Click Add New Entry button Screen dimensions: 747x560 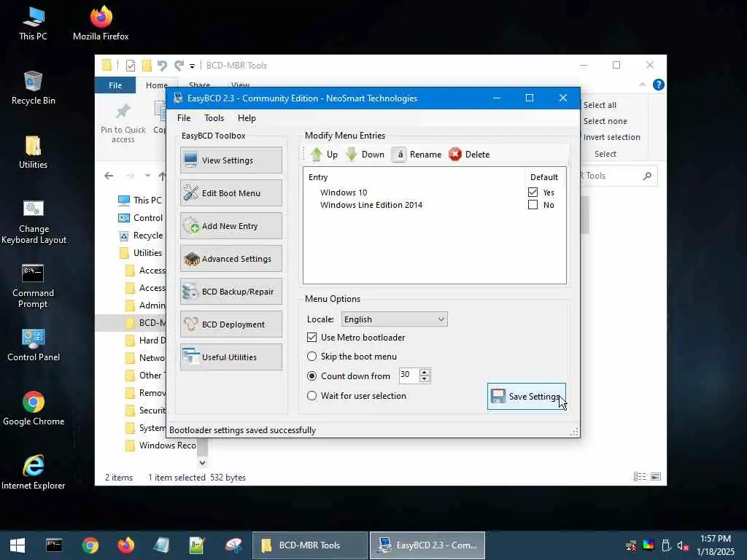(231, 226)
